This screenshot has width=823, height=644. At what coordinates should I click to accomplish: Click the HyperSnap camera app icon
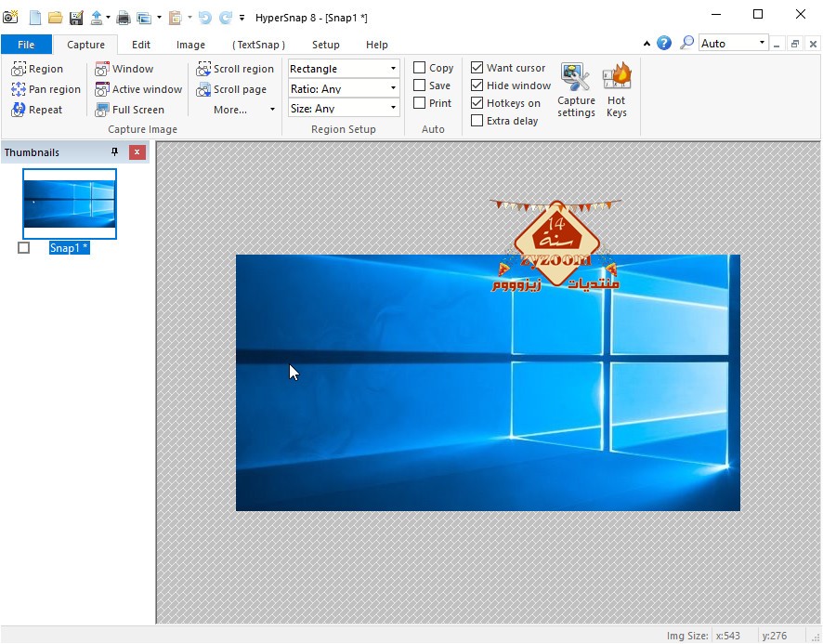[x=10, y=18]
